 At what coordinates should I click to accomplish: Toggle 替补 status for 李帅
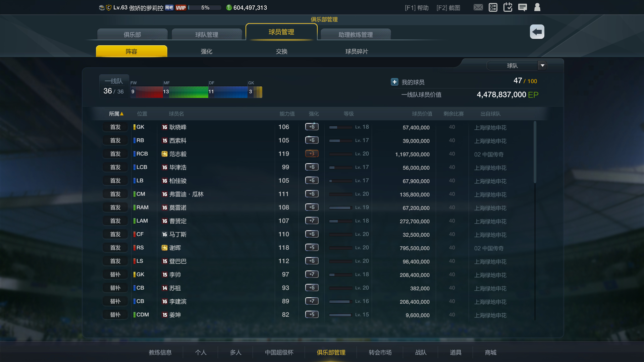115,275
